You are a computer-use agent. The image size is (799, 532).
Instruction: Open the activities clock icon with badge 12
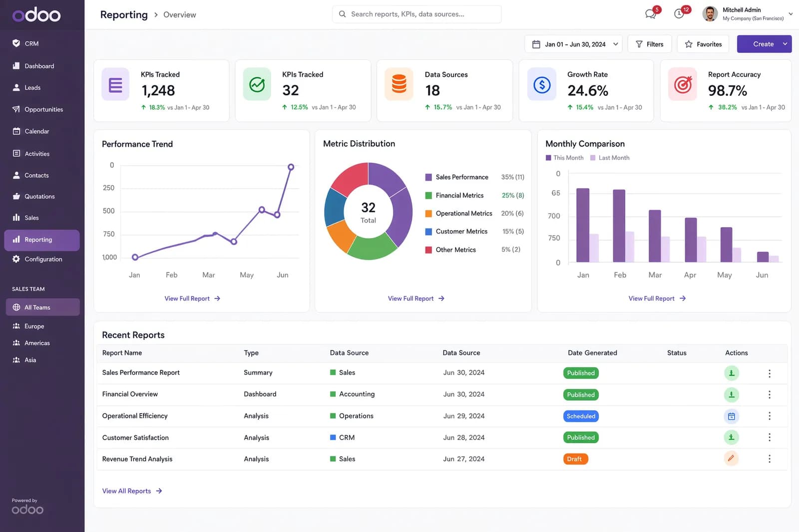coord(679,14)
